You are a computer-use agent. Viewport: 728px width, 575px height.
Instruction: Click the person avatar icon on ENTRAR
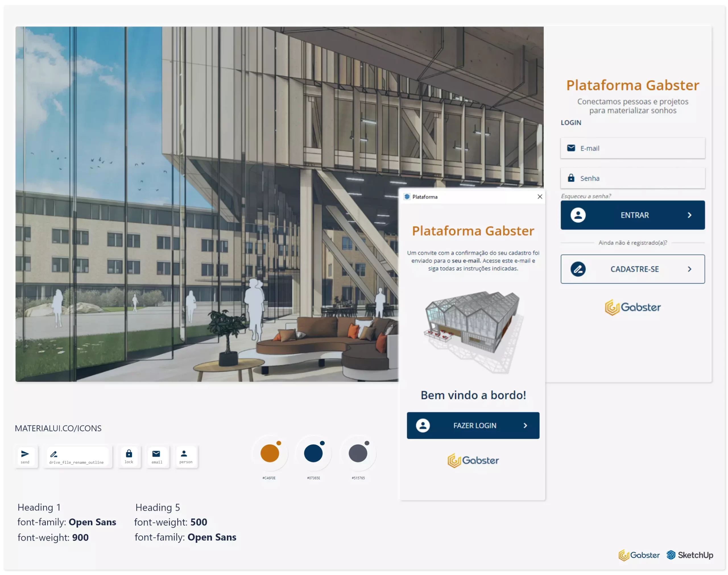pos(578,215)
